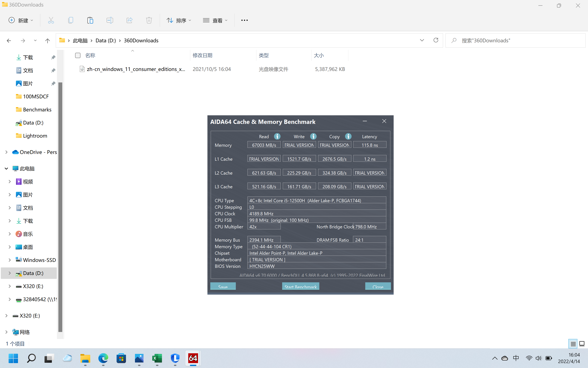This screenshot has width=588, height=368.
Task: Click the search 360Downloads input field
Action: 515,40
